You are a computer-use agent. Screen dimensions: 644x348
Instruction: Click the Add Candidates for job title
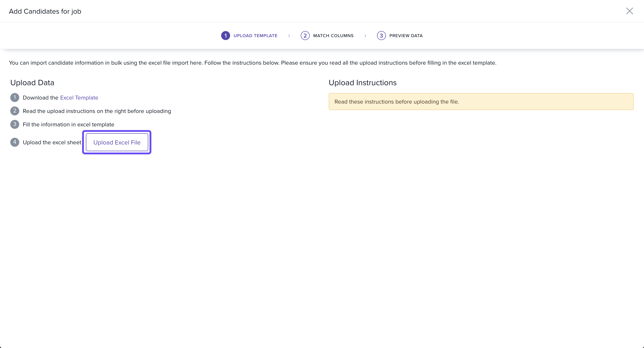[x=45, y=11]
